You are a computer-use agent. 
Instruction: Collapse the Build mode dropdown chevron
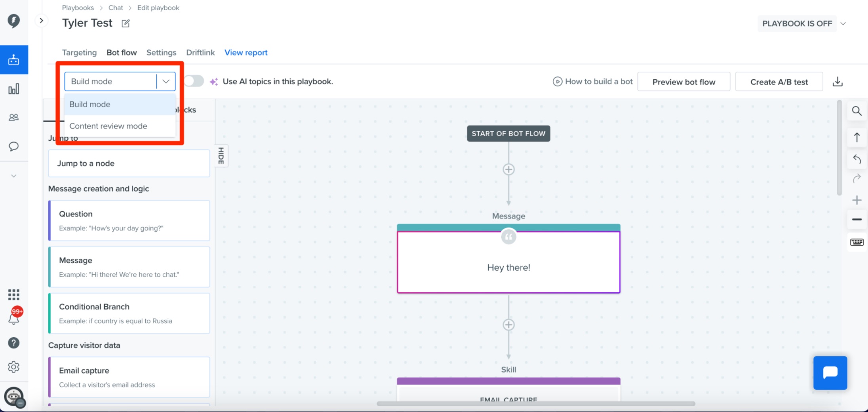point(166,81)
